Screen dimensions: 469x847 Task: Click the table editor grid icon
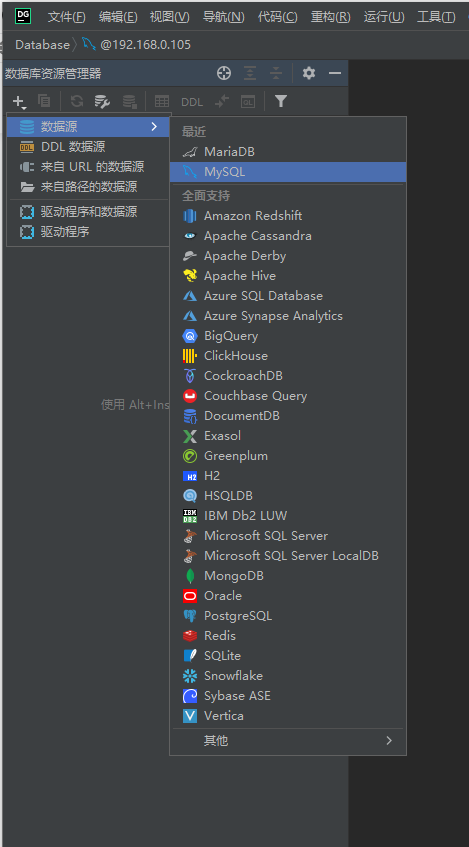[x=162, y=101]
